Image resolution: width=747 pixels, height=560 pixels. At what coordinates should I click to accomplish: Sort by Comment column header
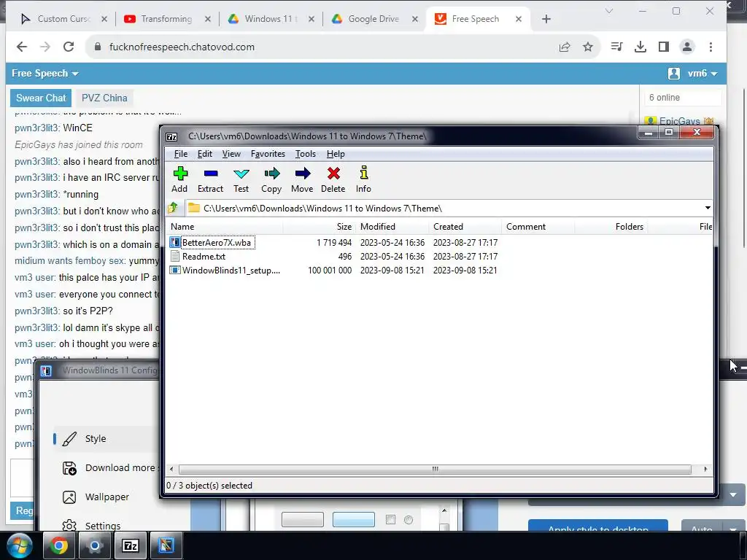pyautogui.click(x=538, y=227)
